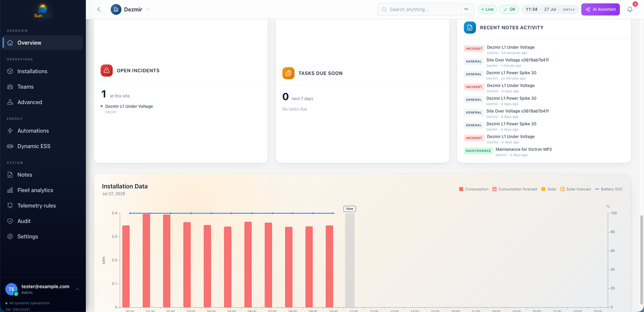This screenshot has height=312, width=644.
Task: Toggle the Solar legend color swatch
Action: point(543,189)
